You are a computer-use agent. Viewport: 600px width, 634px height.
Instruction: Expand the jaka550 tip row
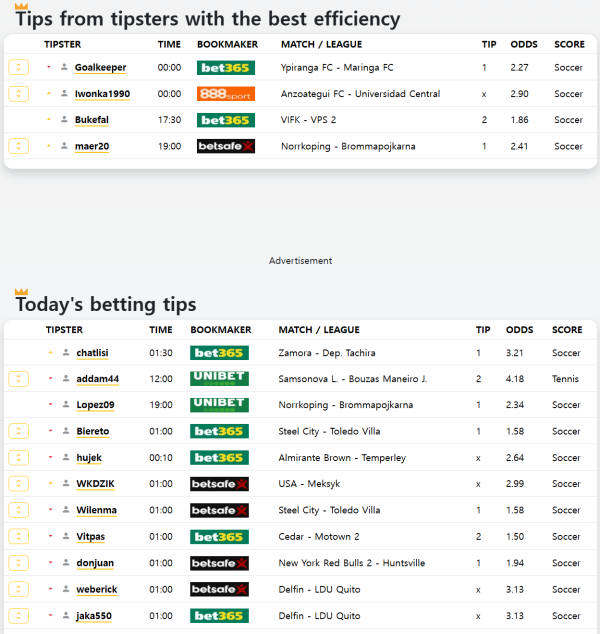(18, 616)
